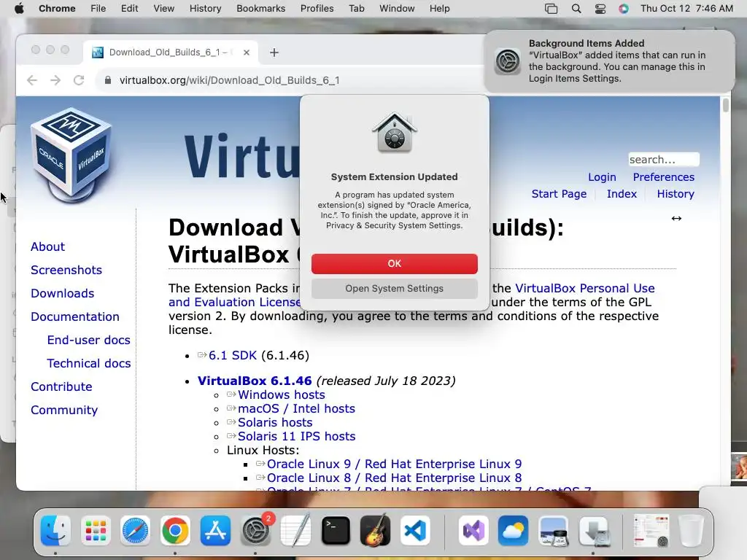
Task: Open VirtualBox Personal Use license link
Action: pos(585,288)
